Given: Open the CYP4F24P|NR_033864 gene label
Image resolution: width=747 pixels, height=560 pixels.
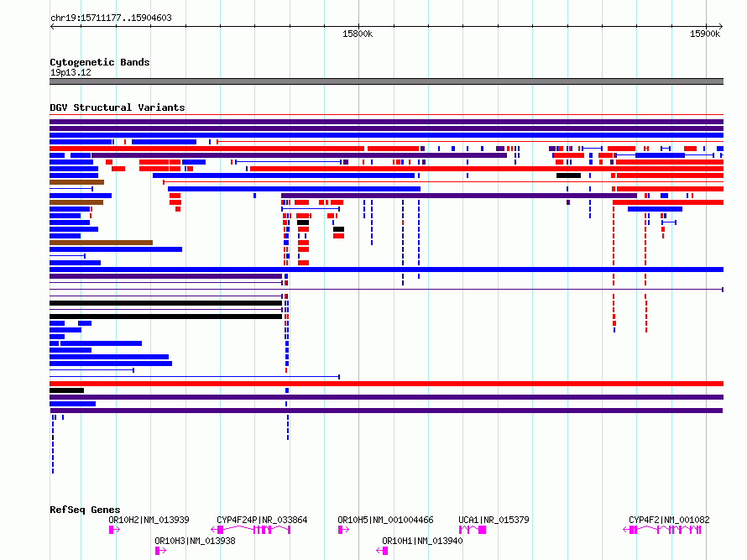Looking at the screenshot, I should (x=262, y=520).
